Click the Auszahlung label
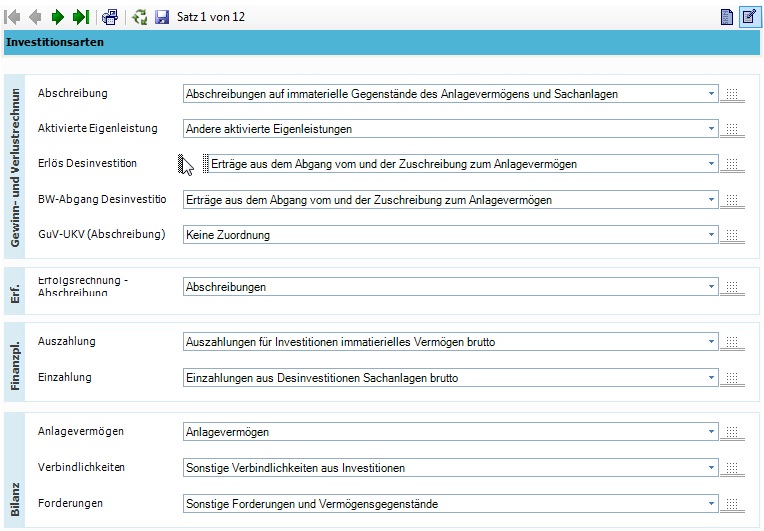 (x=67, y=341)
